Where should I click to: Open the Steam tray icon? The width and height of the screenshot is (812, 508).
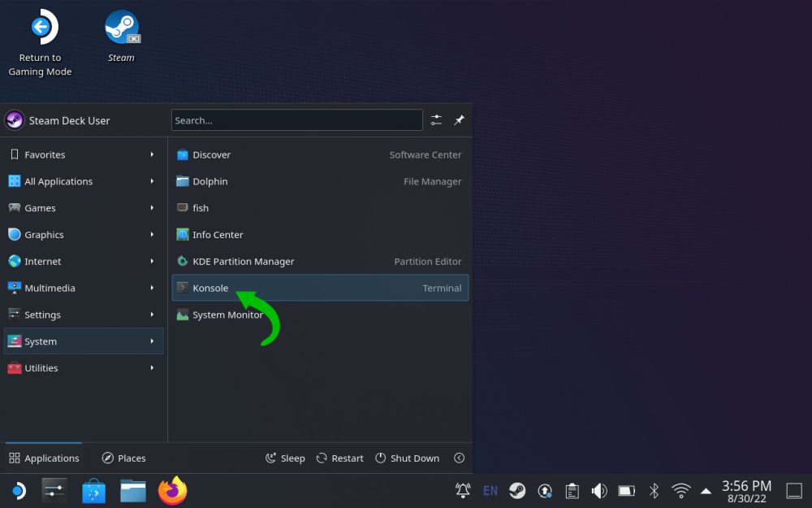[x=517, y=491]
